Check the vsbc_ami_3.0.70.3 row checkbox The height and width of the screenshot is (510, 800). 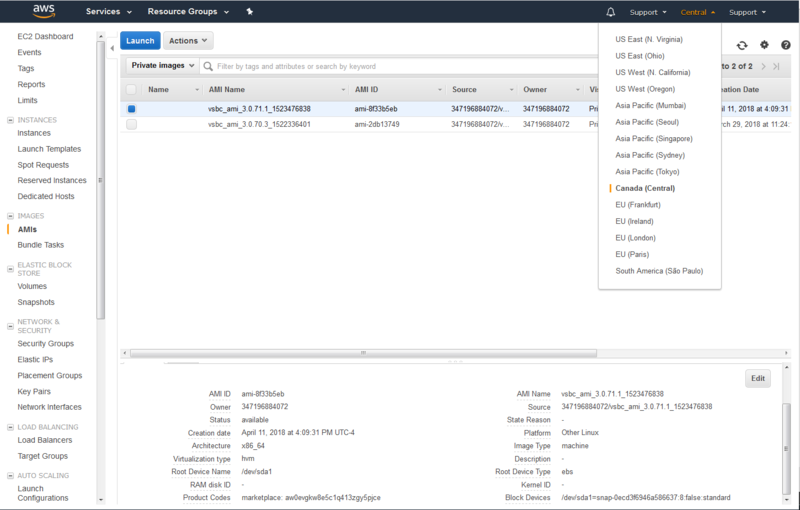click(132, 124)
